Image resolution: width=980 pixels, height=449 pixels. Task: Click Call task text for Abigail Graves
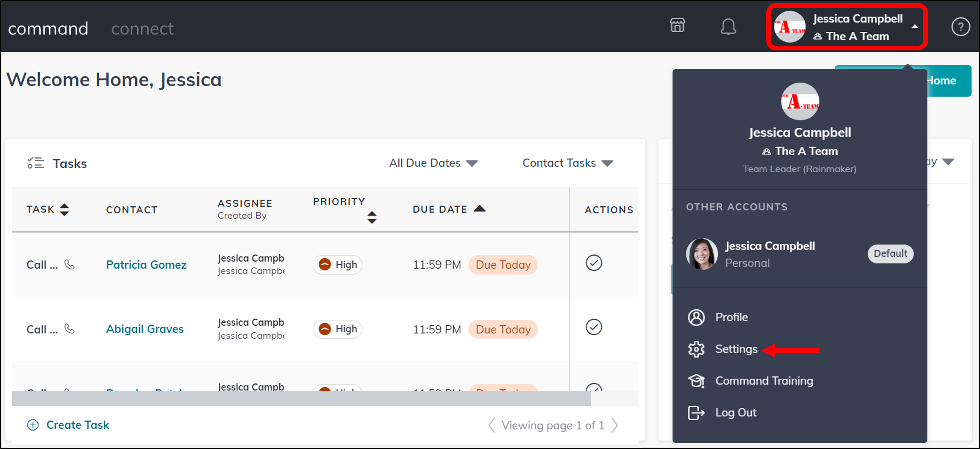(x=42, y=329)
